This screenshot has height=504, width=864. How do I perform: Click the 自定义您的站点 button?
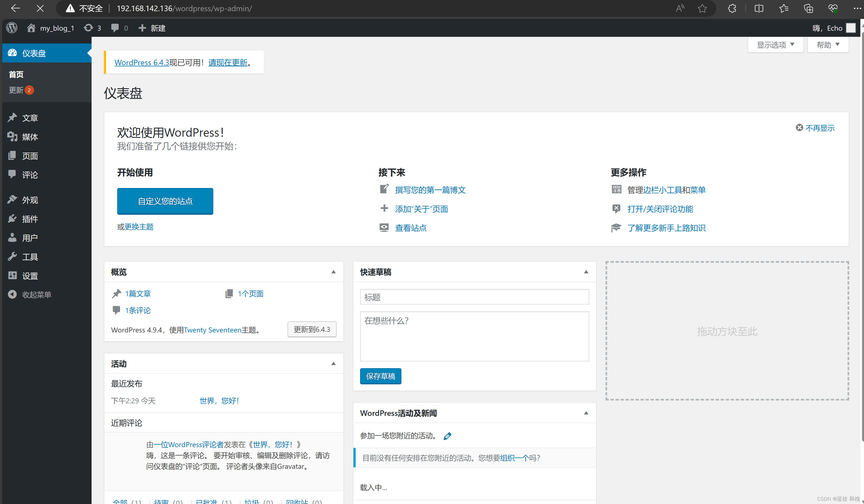[165, 201]
